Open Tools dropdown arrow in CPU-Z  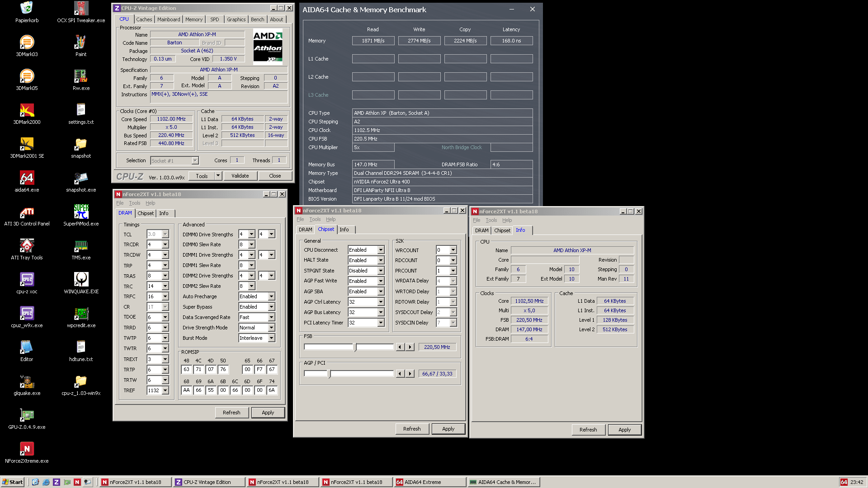218,176
